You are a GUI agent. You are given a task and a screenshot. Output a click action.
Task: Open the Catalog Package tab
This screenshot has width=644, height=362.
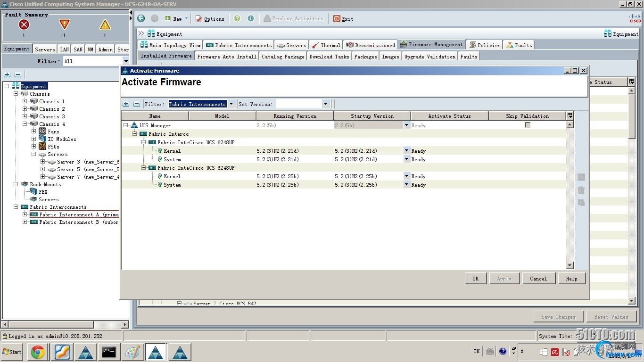pos(283,56)
